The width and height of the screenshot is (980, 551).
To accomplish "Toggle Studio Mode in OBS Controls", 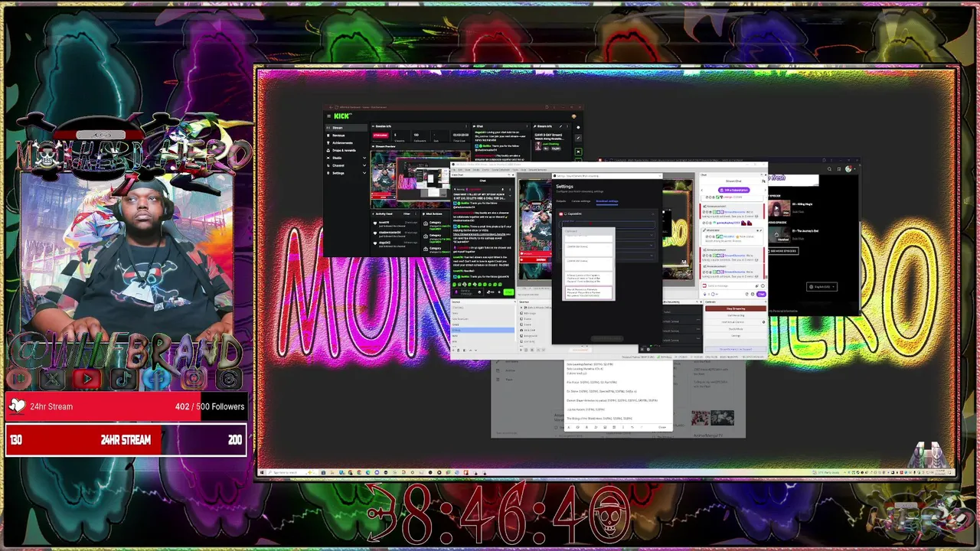I will point(736,329).
